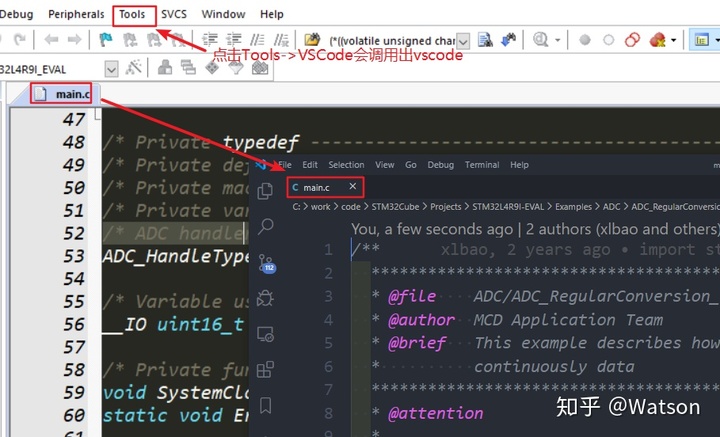This screenshot has height=437, width=720.
Task: Uncomment selection with the uncomment icon
Action: pyautogui.click(x=281, y=40)
